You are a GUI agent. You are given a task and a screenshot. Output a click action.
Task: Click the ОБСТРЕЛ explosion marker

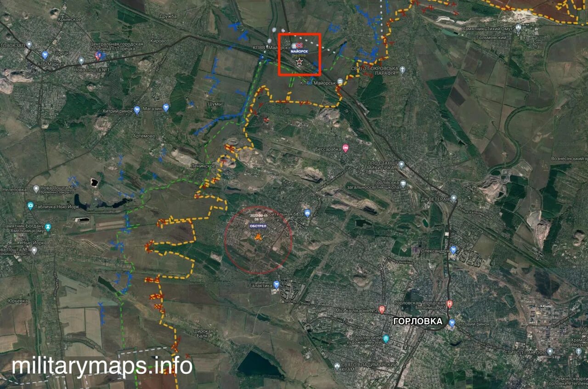258,237
